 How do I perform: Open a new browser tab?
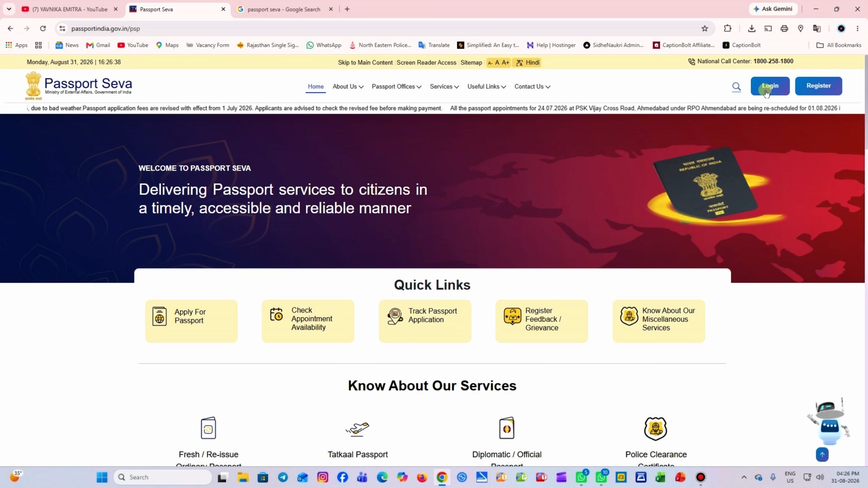pos(347,9)
